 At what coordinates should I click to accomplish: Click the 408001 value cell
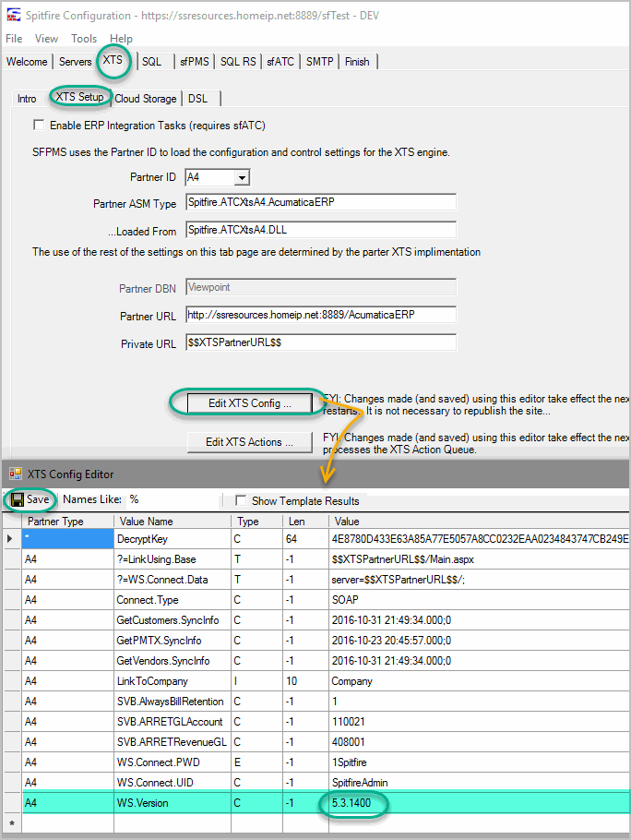[x=479, y=742]
